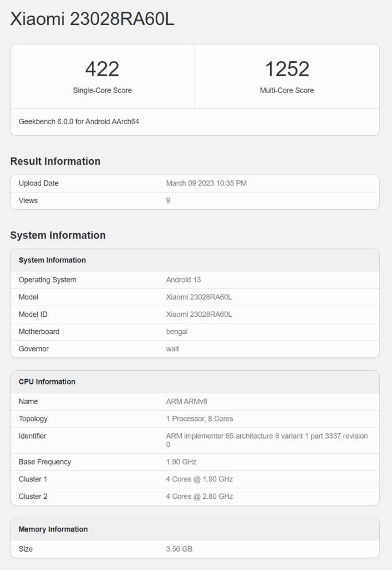The width and height of the screenshot is (392, 570).
Task: Click the Multi-Core Score label
Action: click(287, 90)
